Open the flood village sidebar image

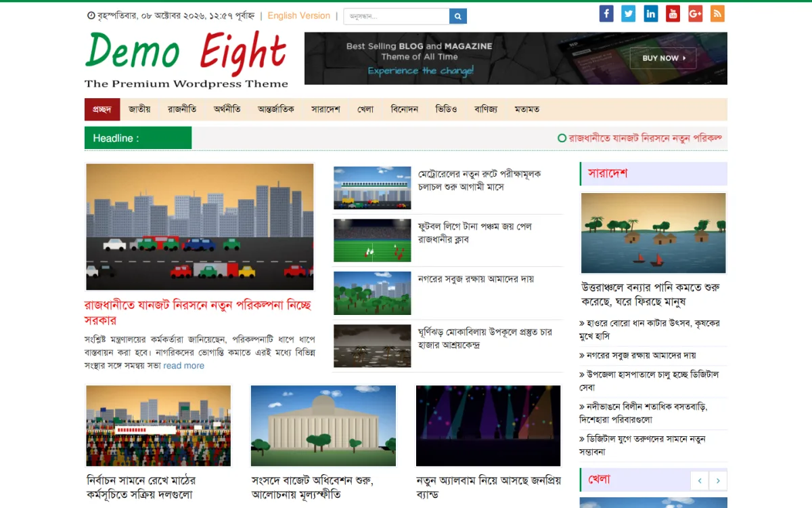654,233
